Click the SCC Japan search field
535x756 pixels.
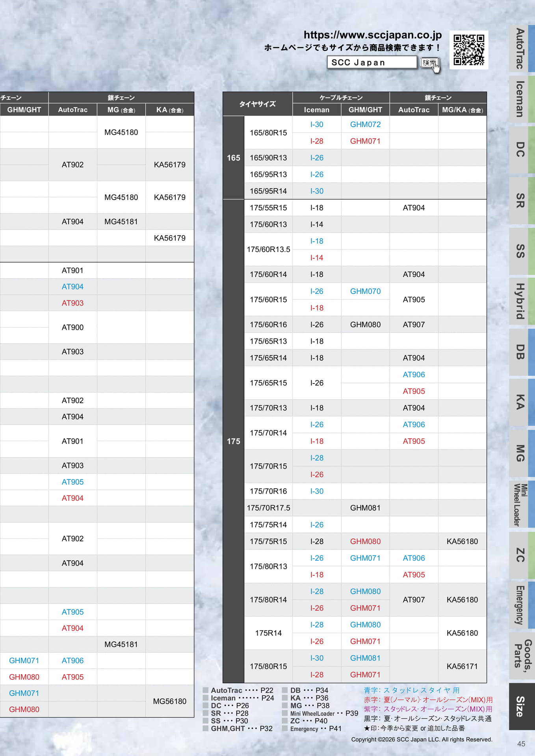coord(372,62)
